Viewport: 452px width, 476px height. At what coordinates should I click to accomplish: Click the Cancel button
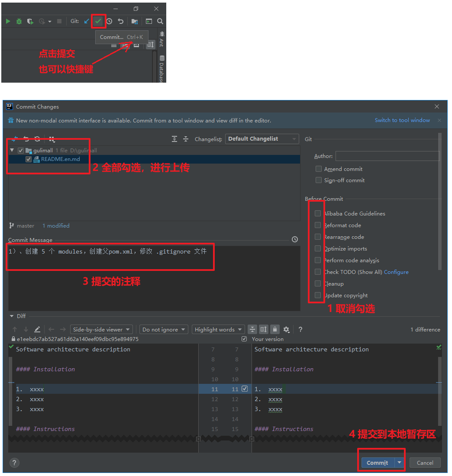(x=425, y=463)
